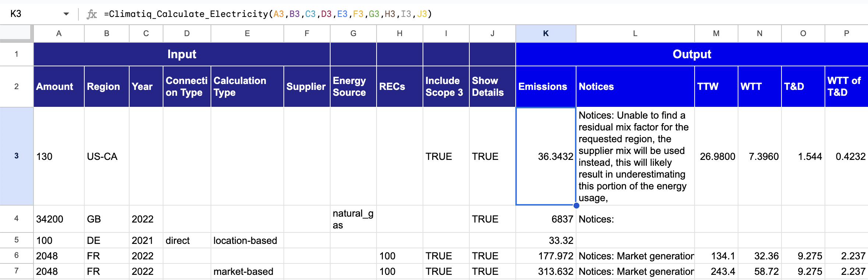Click the merged Output header cell
868x280 pixels.
click(692, 54)
